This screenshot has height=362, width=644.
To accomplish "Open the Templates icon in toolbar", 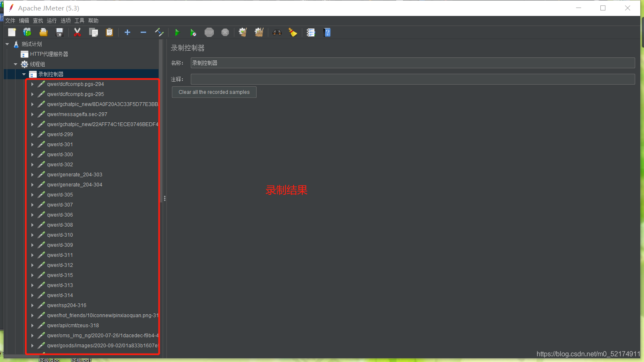I will pyautogui.click(x=27, y=32).
